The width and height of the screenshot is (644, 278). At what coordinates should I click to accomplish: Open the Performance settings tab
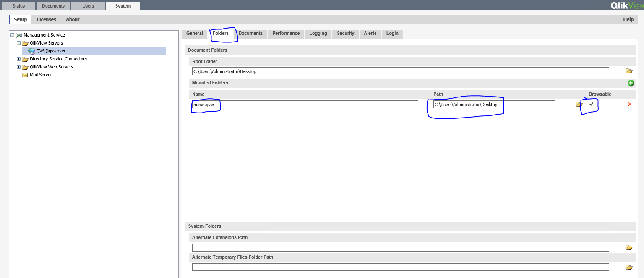pyautogui.click(x=286, y=34)
